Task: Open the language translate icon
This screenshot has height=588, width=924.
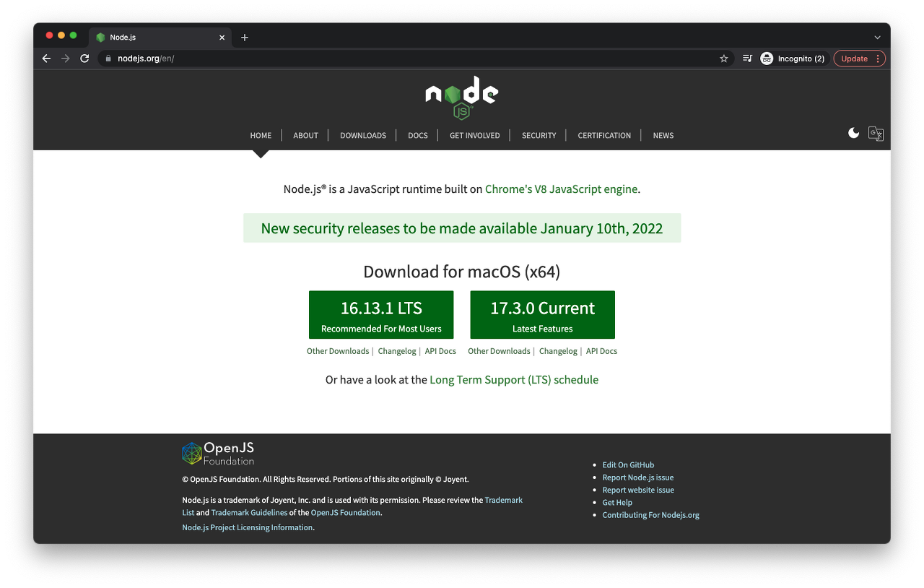Action: [876, 134]
